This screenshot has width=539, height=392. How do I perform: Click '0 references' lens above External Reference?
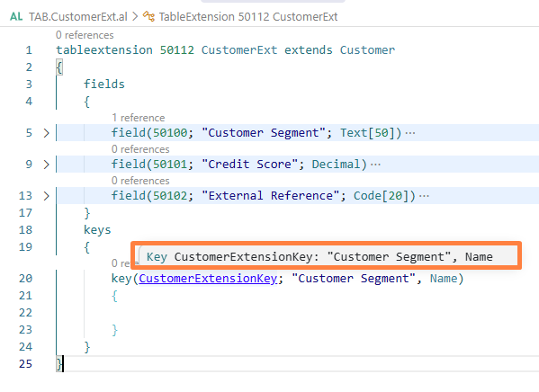coord(140,181)
